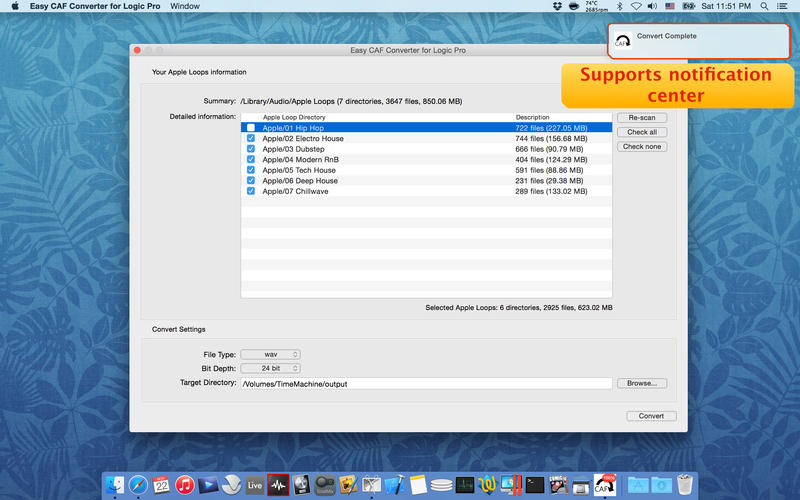
Task: Open the File Type wav dropdown
Action: (270, 354)
